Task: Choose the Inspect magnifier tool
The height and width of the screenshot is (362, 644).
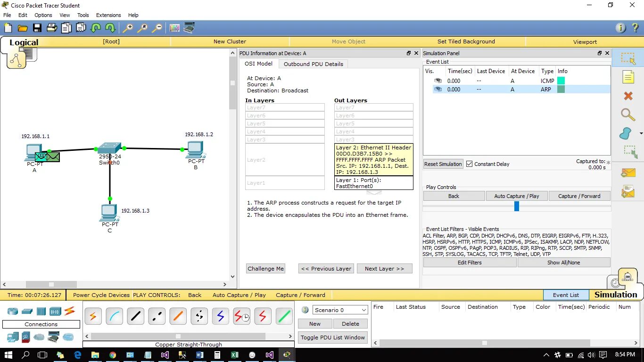Action: coord(628,115)
